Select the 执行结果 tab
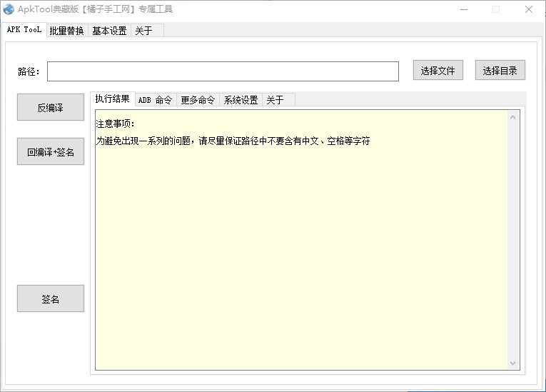Viewport: 546px width, 392px height. pyautogui.click(x=113, y=99)
